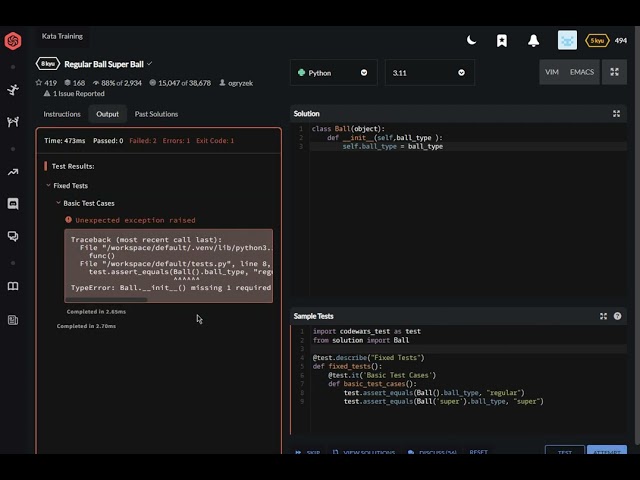Open the Discussions speech bubbles icon
The image size is (640, 480).
point(13,236)
